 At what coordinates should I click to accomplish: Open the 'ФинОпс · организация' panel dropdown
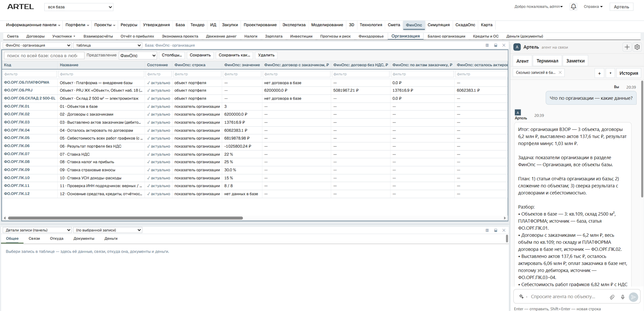click(x=37, y=45)
